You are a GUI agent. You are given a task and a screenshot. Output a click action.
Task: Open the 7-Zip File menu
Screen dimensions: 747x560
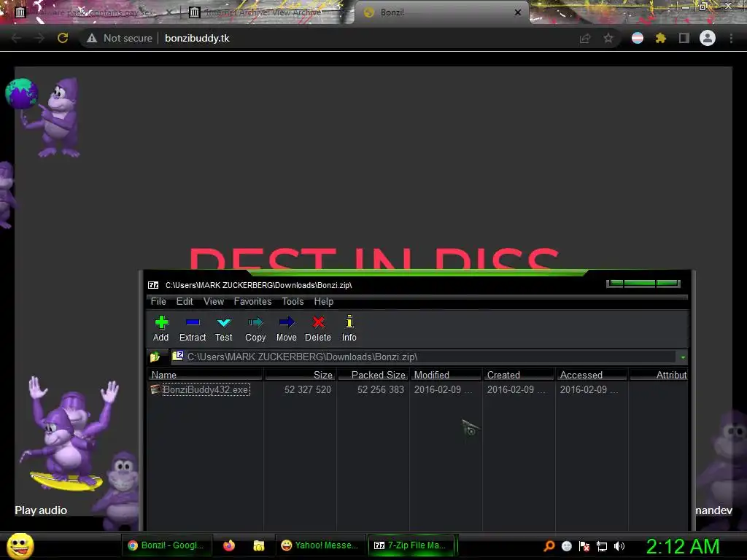(158, 301)
